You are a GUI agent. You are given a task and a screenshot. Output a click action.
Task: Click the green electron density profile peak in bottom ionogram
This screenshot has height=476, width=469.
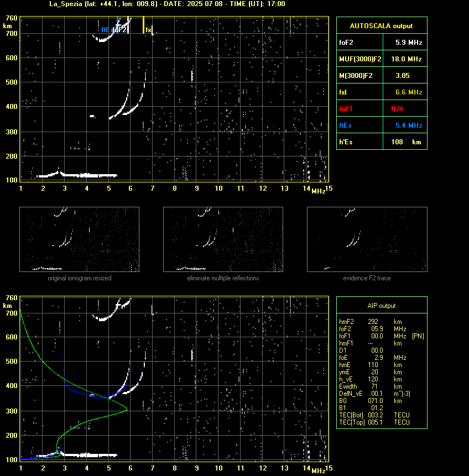126,410
